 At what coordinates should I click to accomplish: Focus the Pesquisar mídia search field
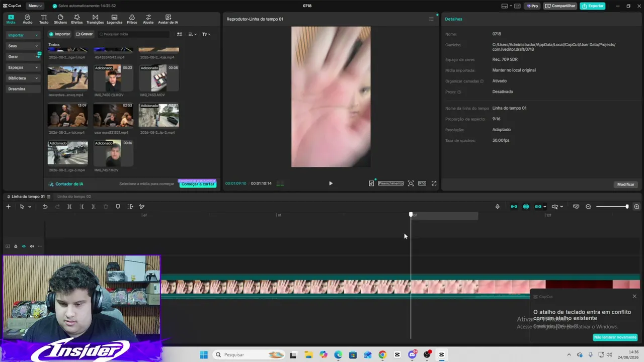click(134, 34)
